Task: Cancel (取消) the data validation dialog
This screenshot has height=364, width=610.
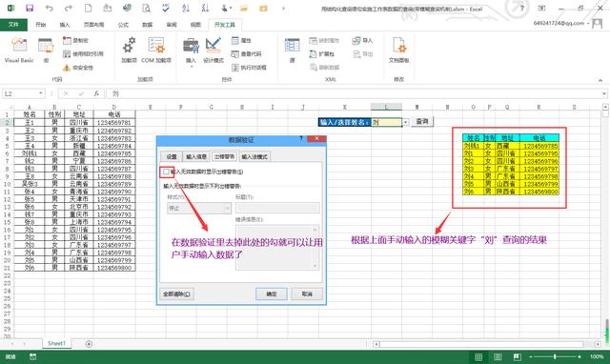Action: tap(307, 294)
